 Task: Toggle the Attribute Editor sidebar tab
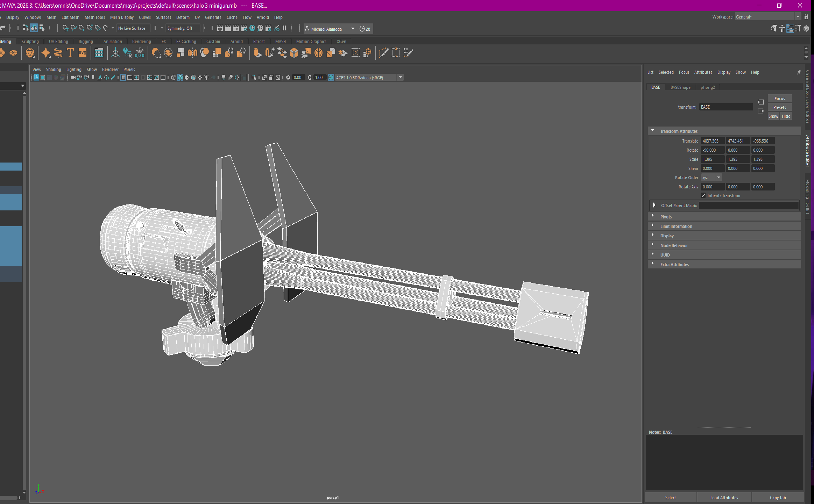coord(807,151)
